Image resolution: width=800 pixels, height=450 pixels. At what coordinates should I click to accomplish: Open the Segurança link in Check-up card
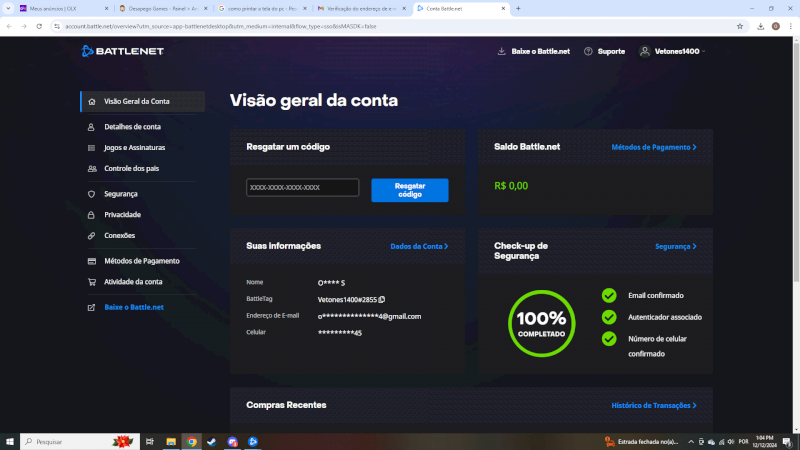pos(676,246)
